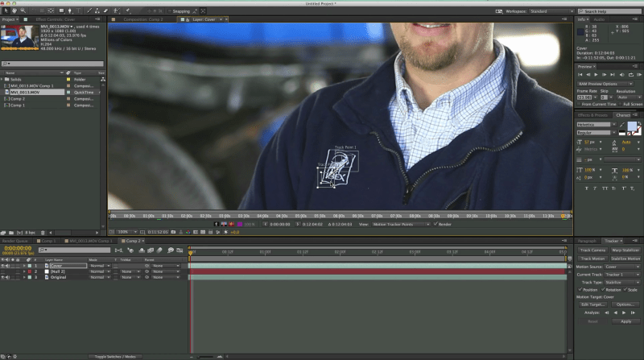The image size is (644, 360).
Task: Open the Motion Tracker Points view dropdown
Action: tap(401, 225)
